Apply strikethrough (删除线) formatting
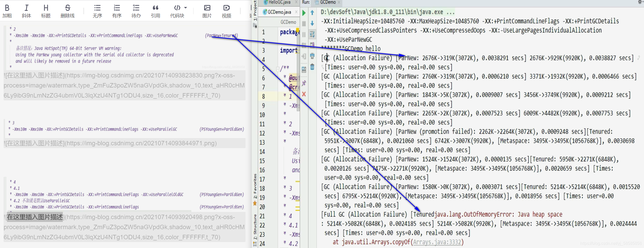 [x=67, y=11]
